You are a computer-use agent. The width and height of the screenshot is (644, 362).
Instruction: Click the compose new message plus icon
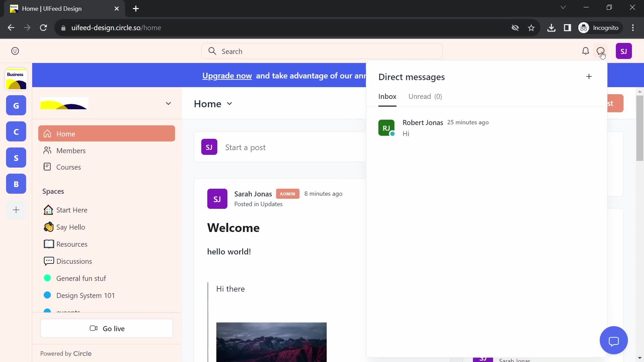(x=589, y=76)
